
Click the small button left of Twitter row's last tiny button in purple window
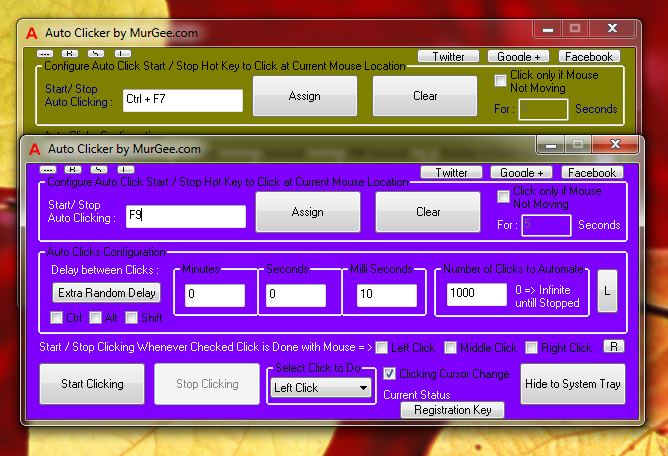[x=99, y=170]
